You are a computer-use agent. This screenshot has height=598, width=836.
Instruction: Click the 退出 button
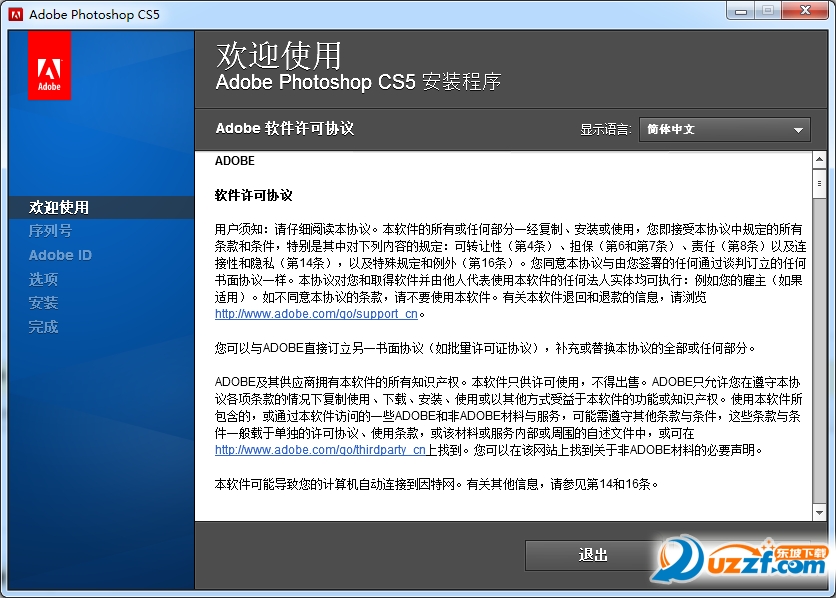coord(593,555)
